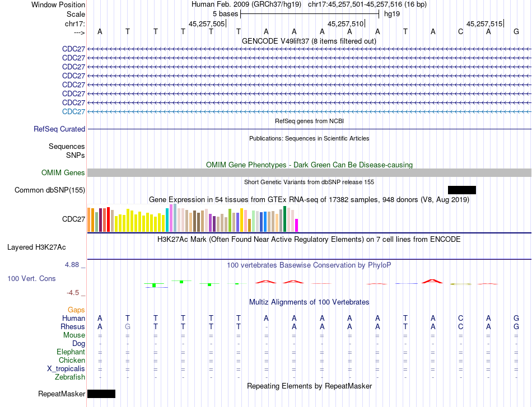Open Repeating Elements by RepeatMasker title
This screenshot has height=407, width=532.
pyautogui.click(x=309, y=386)
